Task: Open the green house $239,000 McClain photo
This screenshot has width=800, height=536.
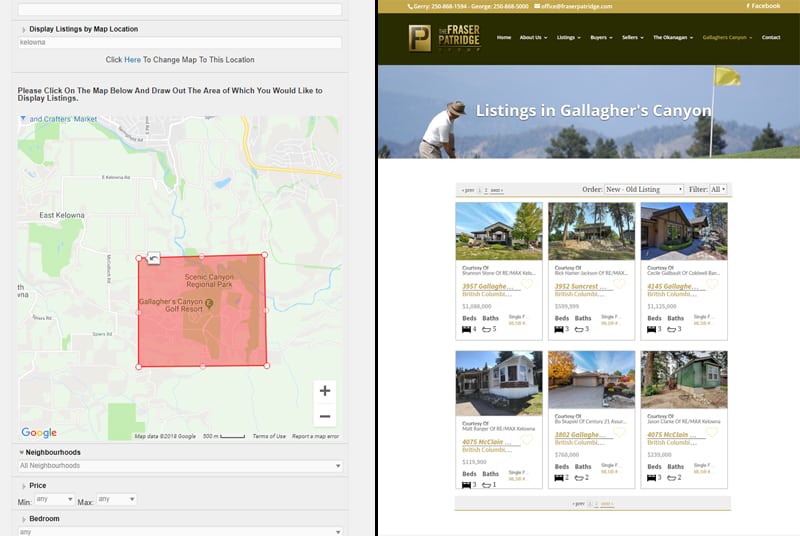Action: 684,379
